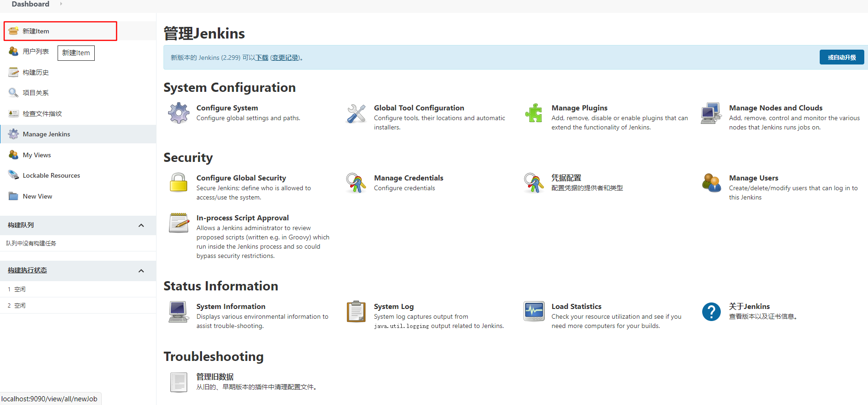This screenshot has height=405, width=868.
Task: Collapse the 构建执行状态 panel
Action: click(x=141, y=271)
